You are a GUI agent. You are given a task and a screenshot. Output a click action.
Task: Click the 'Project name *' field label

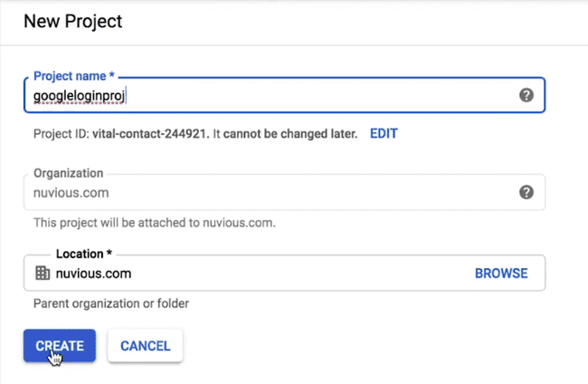(x=72, y=76)
